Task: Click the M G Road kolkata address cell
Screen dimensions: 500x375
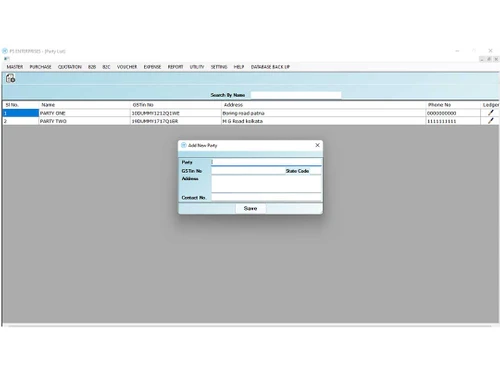Action: (323, 121)
